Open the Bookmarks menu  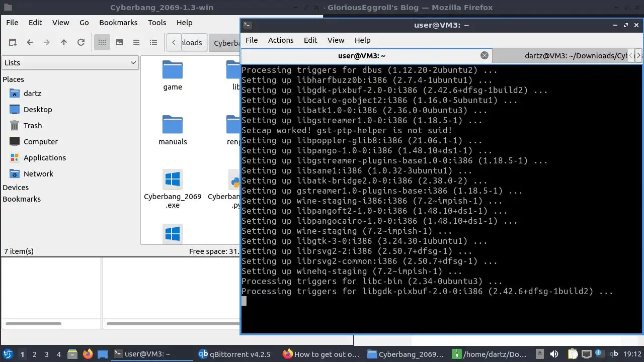coord(118,23)
